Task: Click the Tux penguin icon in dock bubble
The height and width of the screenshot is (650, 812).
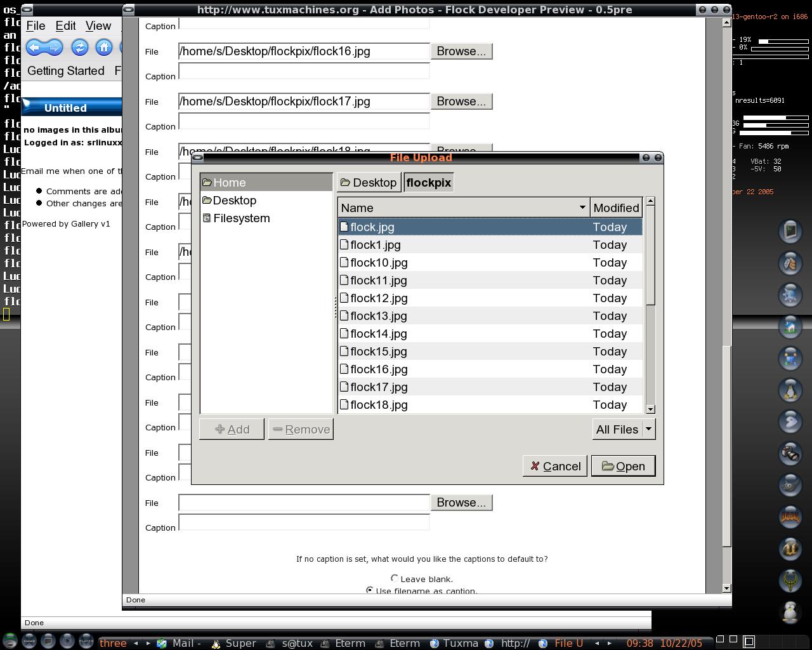Action: 790,390
